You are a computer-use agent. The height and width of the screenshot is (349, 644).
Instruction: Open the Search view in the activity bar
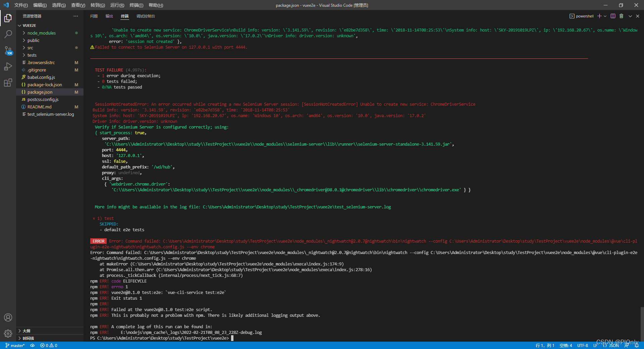8,34
